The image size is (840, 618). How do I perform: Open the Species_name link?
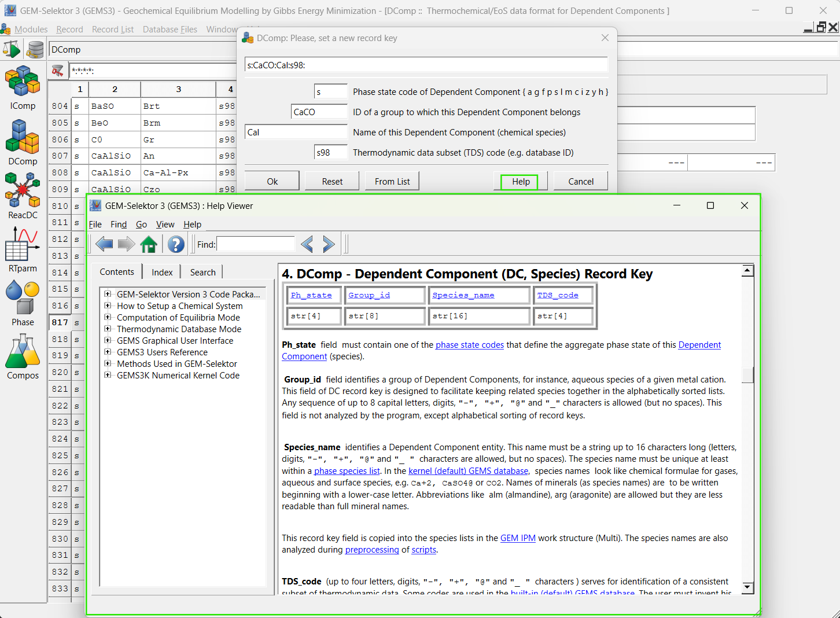(463, 295)
